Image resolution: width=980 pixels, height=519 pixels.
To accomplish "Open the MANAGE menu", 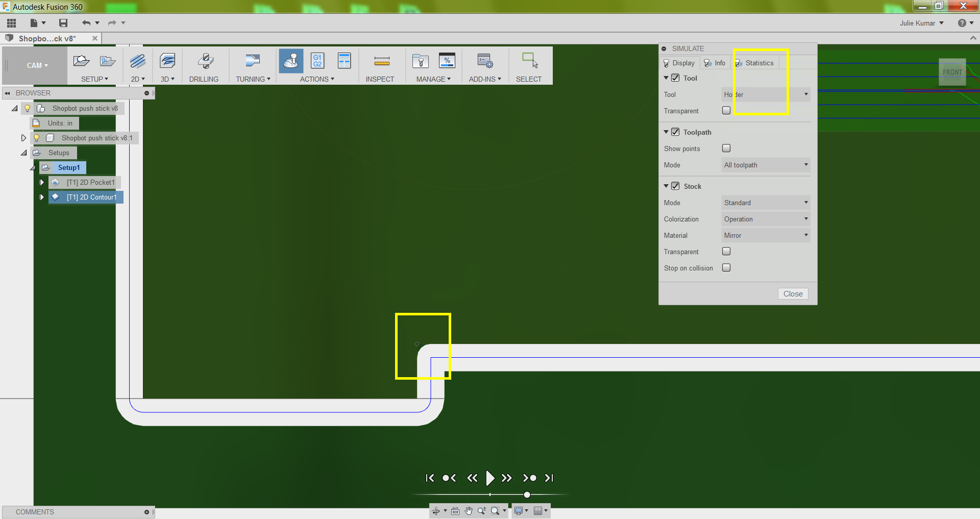I will pyautogui.click(x=433, y=79).
